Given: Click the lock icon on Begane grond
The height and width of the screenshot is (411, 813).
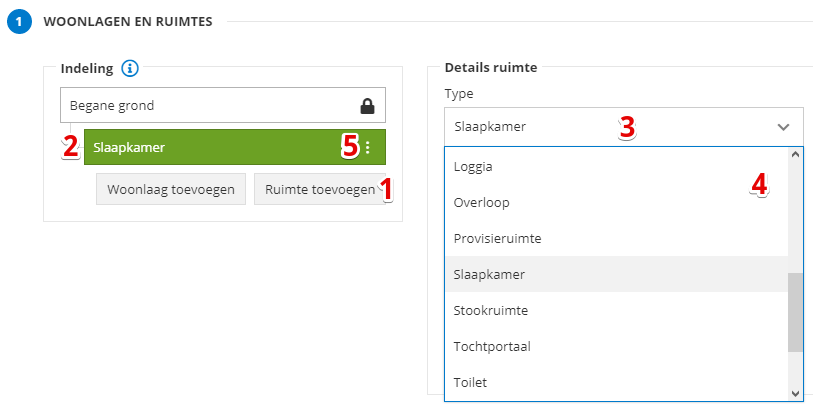Looking at the screenshot, I should click(367, 105).
